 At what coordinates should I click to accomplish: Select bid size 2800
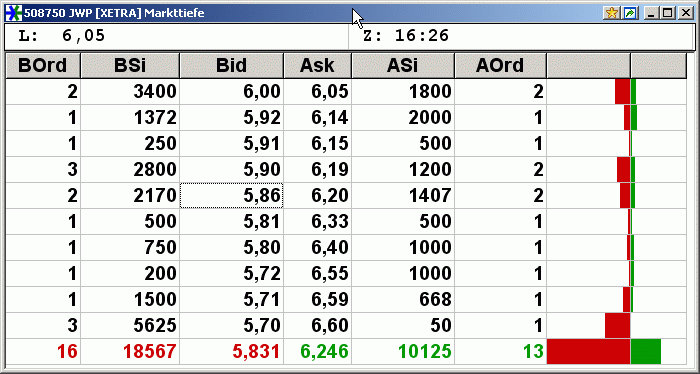[x=130, y=170]
